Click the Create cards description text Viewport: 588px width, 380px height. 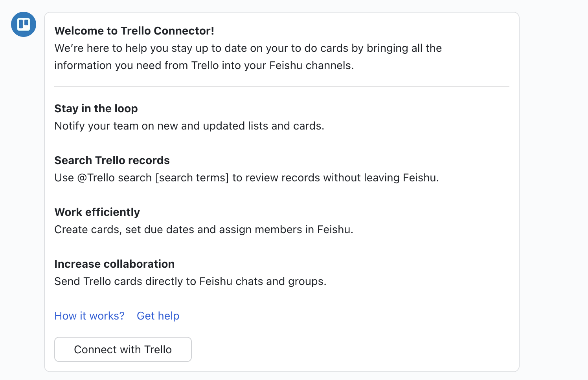pyautogui.click(x=204, y=229)
